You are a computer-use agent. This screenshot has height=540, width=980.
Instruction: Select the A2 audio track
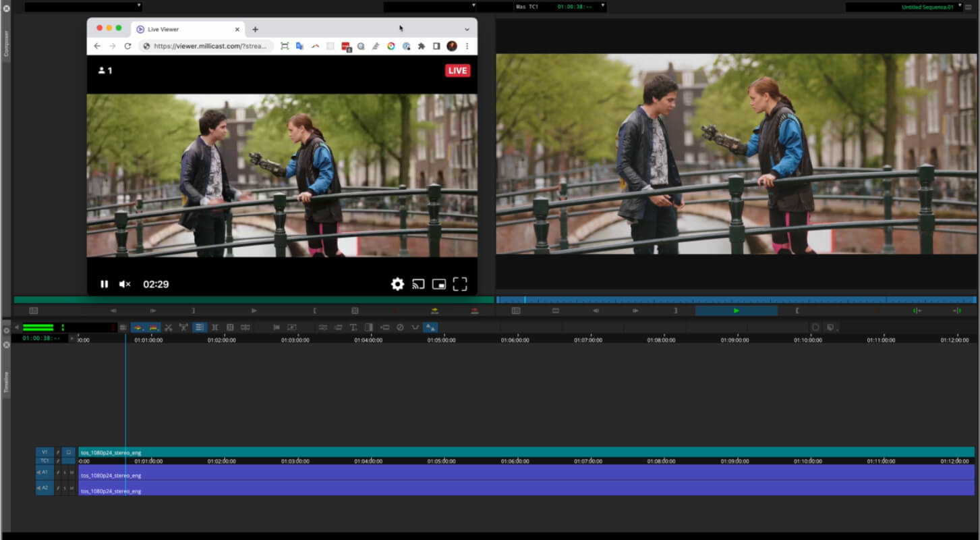[45, 487]
